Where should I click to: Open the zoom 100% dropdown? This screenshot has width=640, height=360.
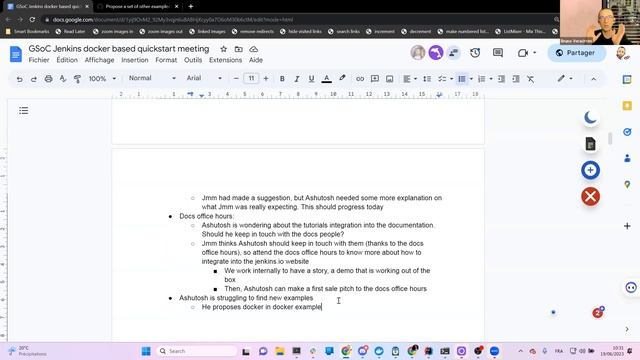102,78
